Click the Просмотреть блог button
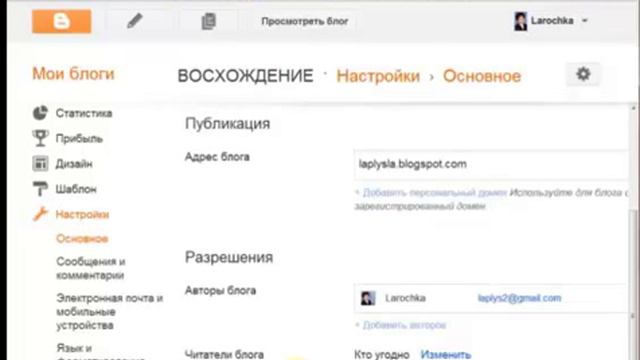Screen dimensions: 640x360 point(304,21)
